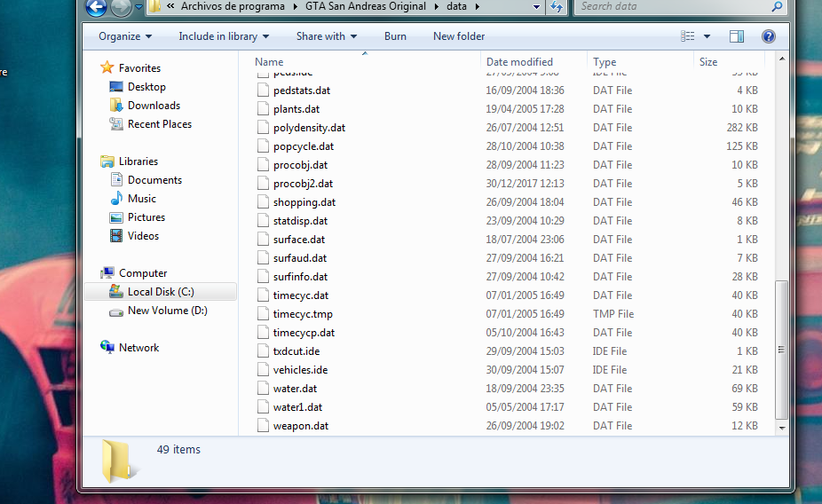Click the surface.dat file icon
This screenshot has height=504, width=822.
pos(263,240)
